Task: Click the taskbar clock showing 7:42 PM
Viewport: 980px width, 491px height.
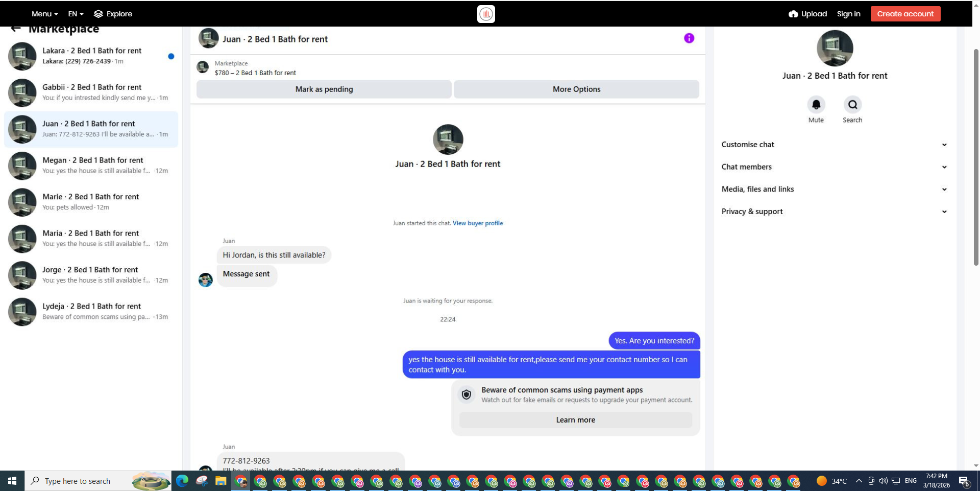Action: tap(936, 481)
